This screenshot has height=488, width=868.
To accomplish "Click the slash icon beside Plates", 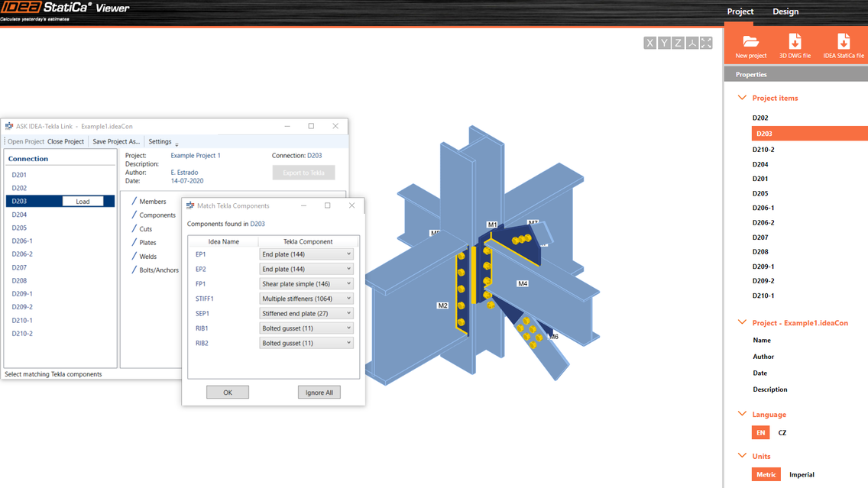I will 134,242.
